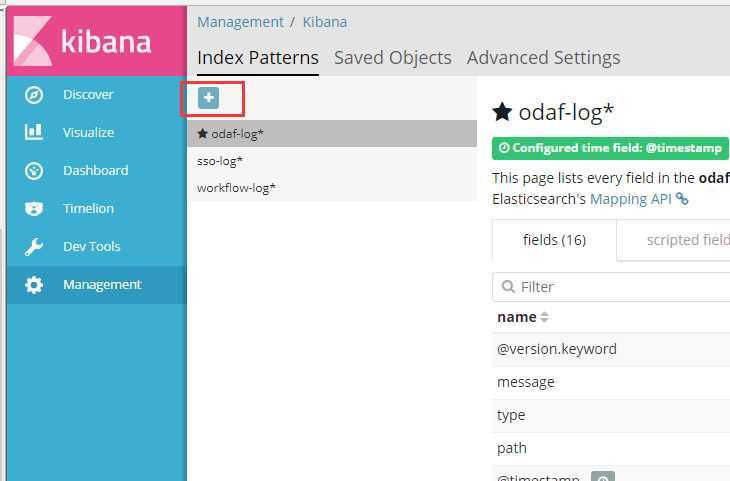Click the @timestamp field row

(x=611, y=474)
